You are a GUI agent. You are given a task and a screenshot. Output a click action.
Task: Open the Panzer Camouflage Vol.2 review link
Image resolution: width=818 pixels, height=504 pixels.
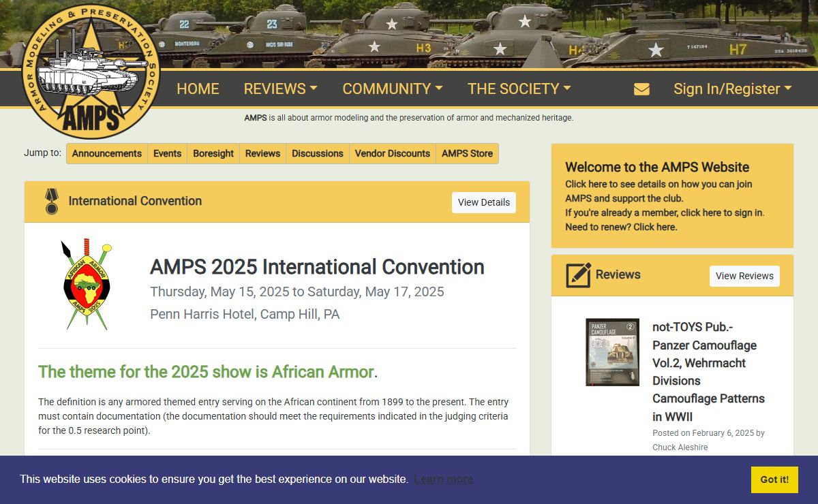click(708, 371)
